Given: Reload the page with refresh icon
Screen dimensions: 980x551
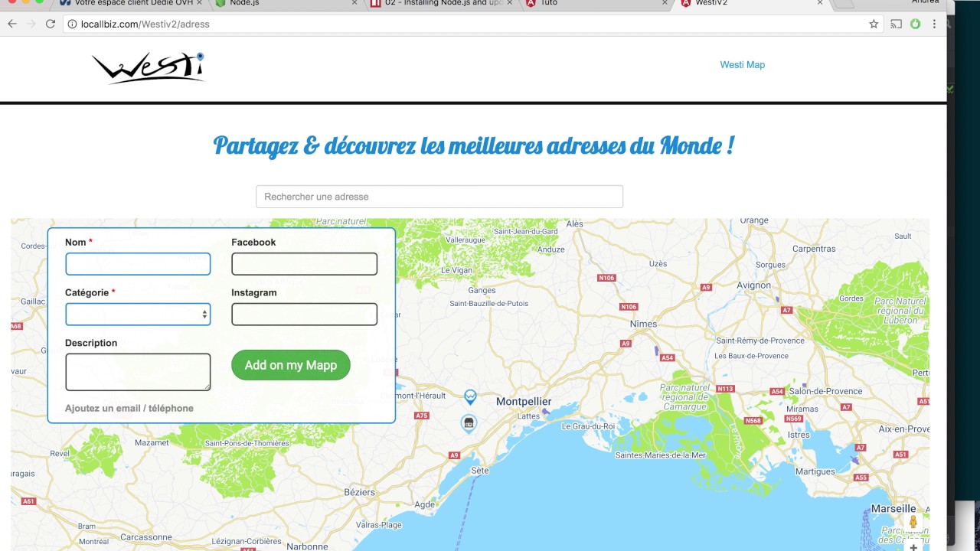Looking at the screenshot, I should [51, 24].
